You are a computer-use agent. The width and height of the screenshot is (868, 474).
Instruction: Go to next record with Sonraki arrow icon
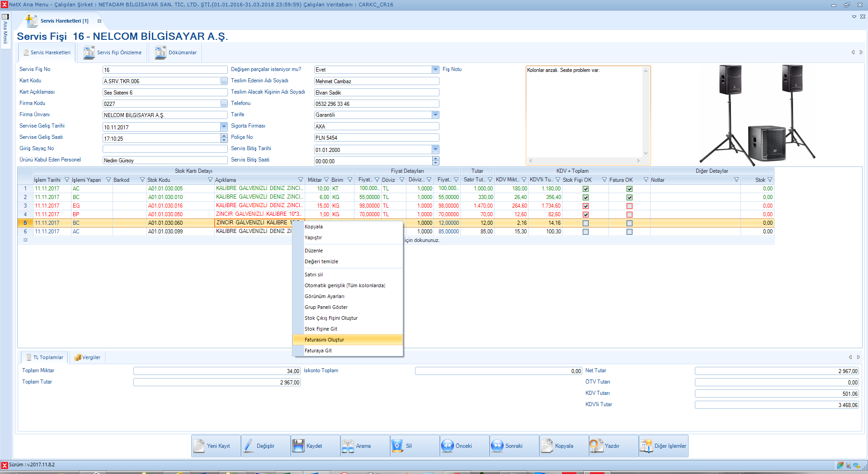pos(497,446)
